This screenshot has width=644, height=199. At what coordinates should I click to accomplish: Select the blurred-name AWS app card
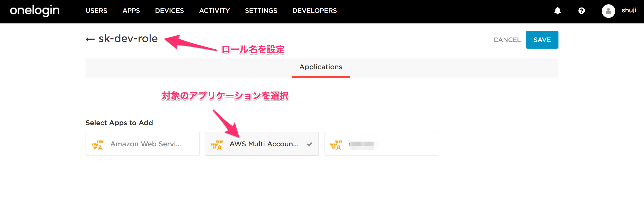[x=381, y=144]
